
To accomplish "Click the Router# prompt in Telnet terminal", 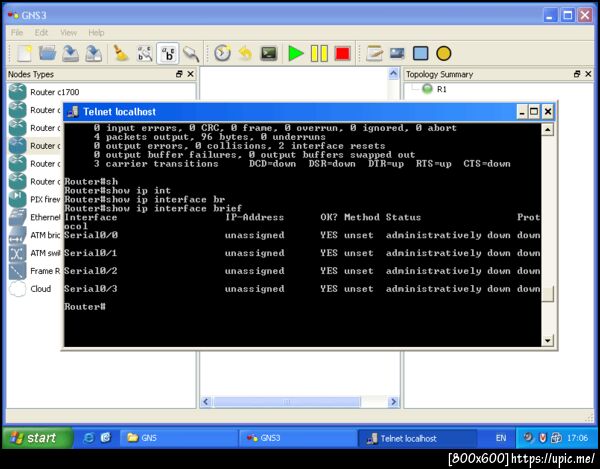I will coord(85,307).
